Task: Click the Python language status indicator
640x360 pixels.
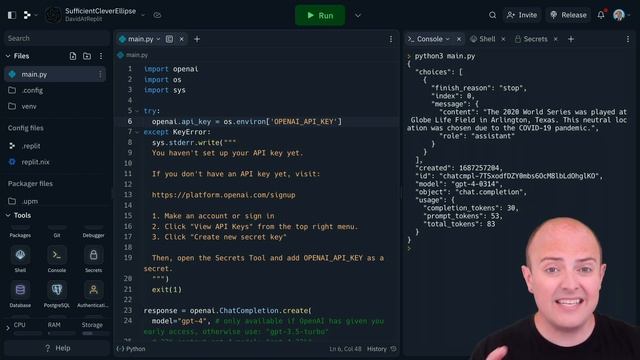Action: click(x=131, y=349)
